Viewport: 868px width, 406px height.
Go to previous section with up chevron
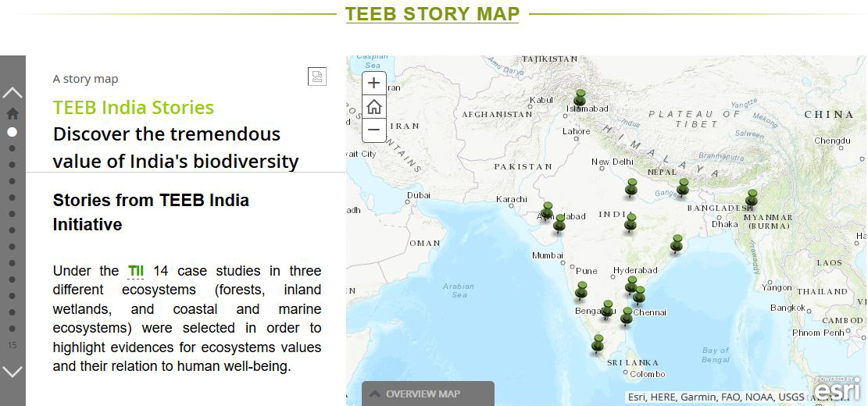click(x=13, y=92)
